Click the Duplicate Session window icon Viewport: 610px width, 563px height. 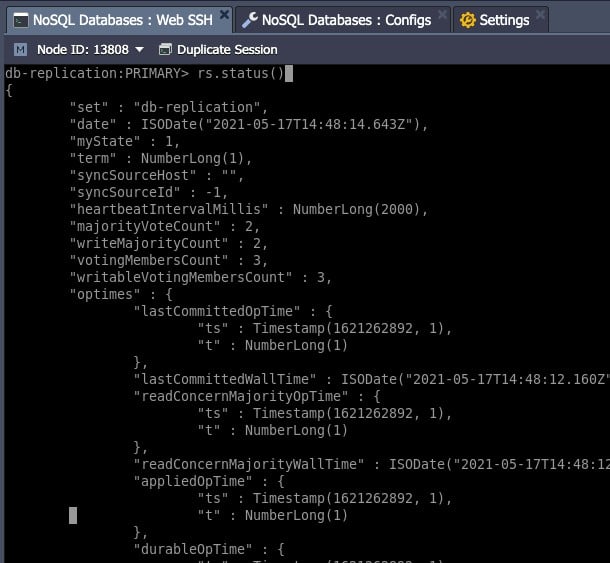[x=165, y=50]
